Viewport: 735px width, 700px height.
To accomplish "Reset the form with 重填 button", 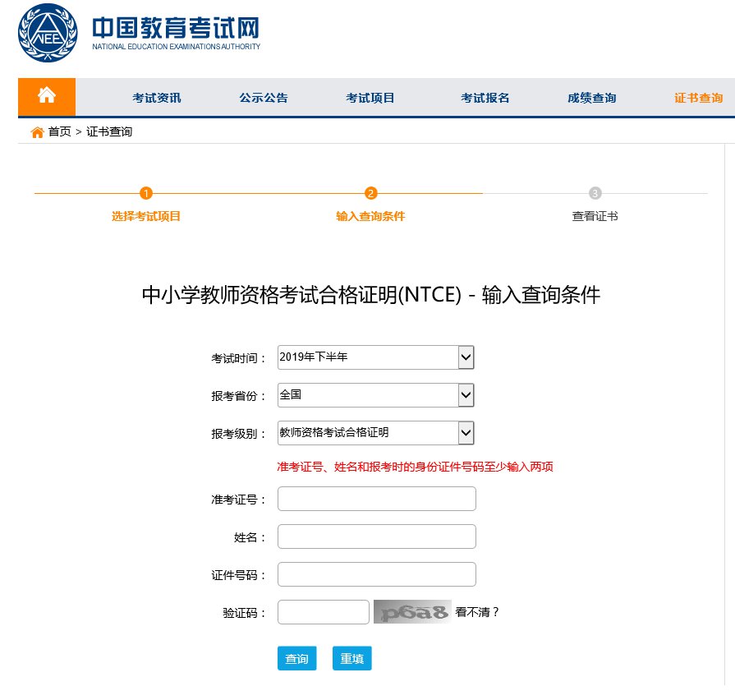I will pos(352,658).
